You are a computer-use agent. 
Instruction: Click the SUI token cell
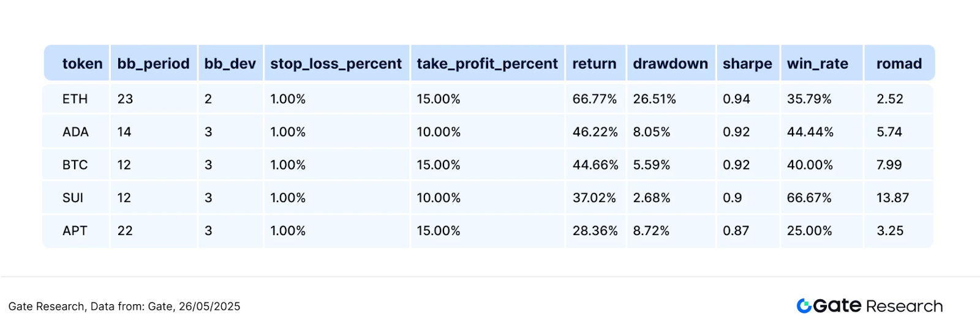click(72, 198)
